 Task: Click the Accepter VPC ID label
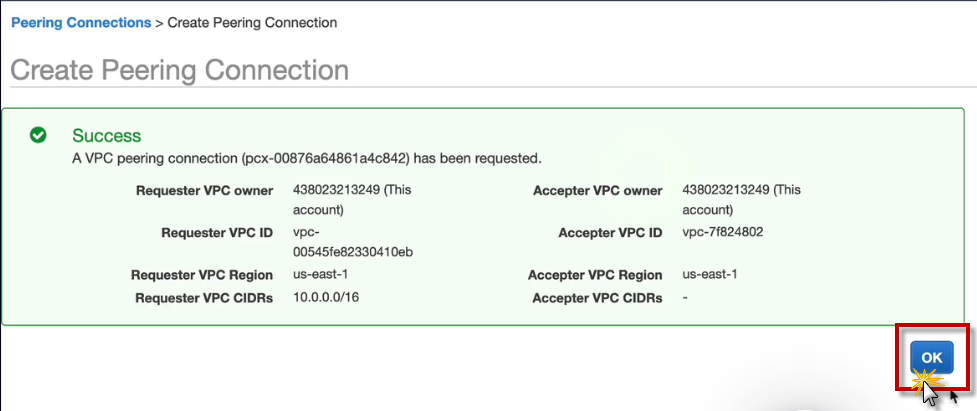coord(610,233)
